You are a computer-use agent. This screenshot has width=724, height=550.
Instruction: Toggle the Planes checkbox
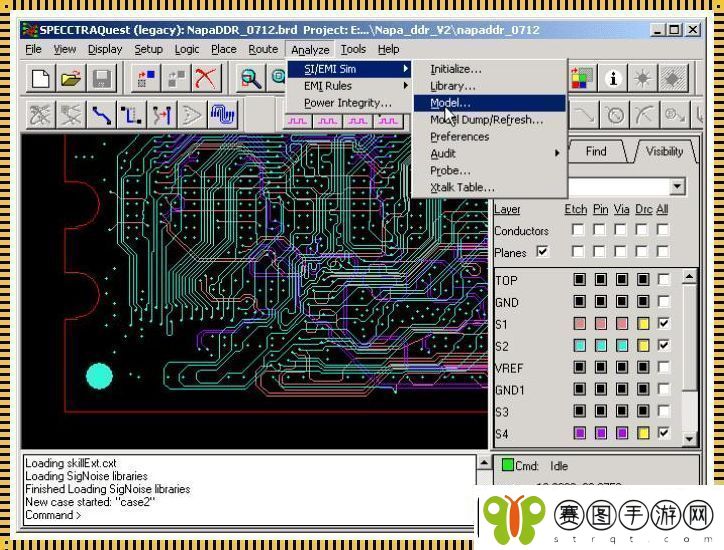543,252
